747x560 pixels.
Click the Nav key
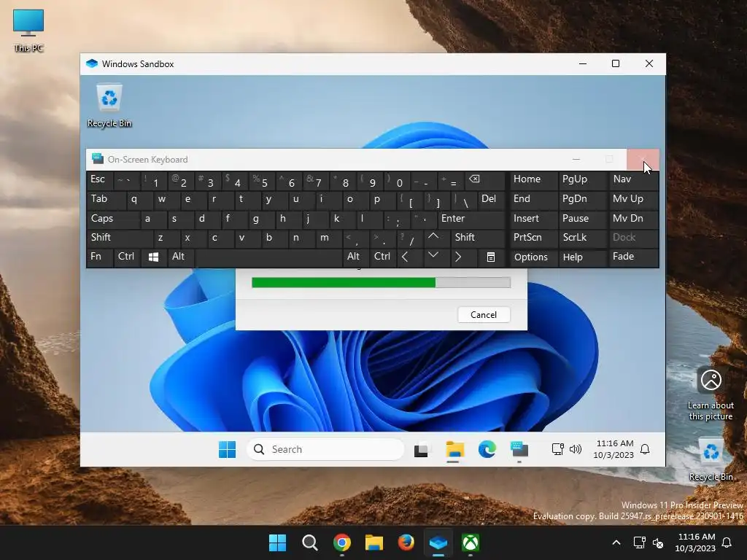634,179
